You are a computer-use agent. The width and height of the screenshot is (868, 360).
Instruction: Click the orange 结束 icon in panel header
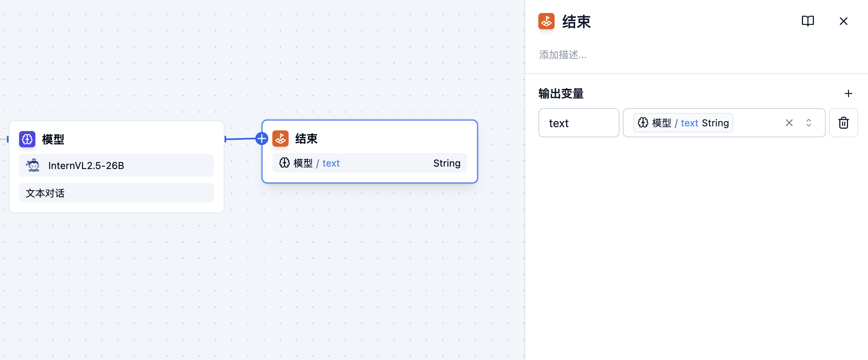pos(546,21)
